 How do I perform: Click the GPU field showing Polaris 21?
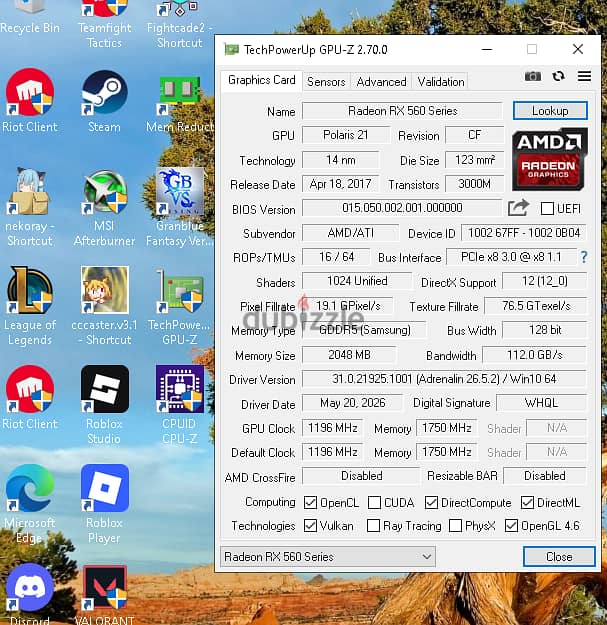(x=346, y=135)
